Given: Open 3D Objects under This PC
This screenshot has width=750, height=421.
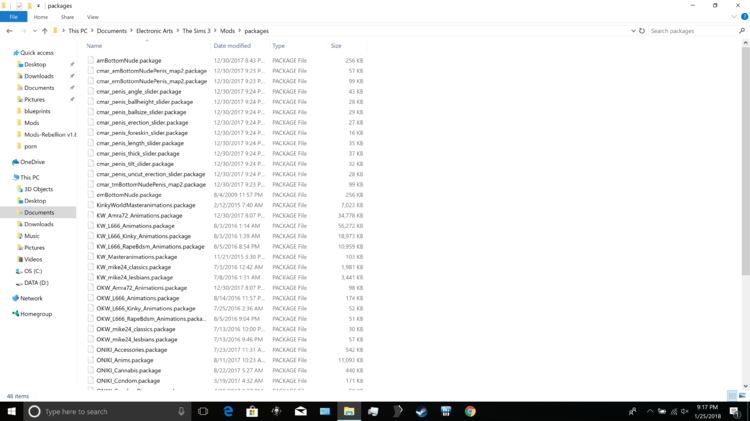Looking at the screenshot, I should click(38, 189).
